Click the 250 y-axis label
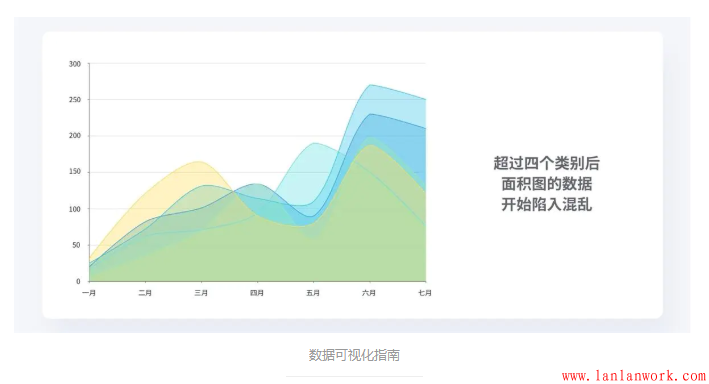The width and height of the screenshot is (709, 384). tap(75, 100)
